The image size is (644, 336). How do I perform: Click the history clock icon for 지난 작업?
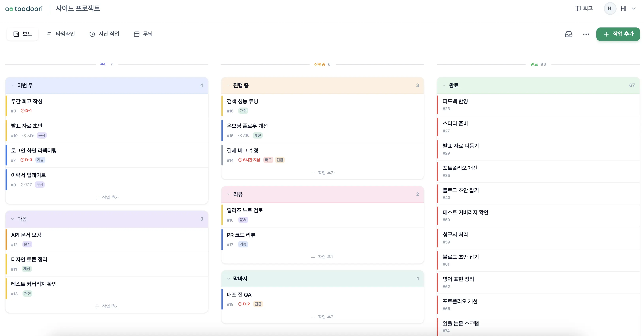tap(92, 34)
